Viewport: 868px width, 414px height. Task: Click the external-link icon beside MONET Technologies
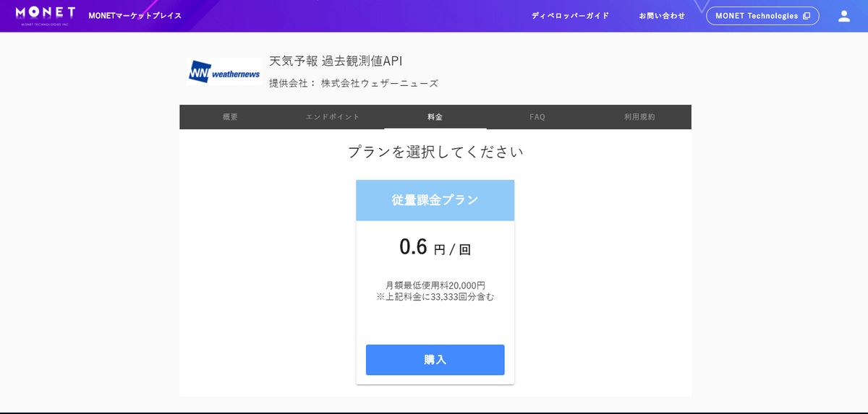tap(807, 16)
